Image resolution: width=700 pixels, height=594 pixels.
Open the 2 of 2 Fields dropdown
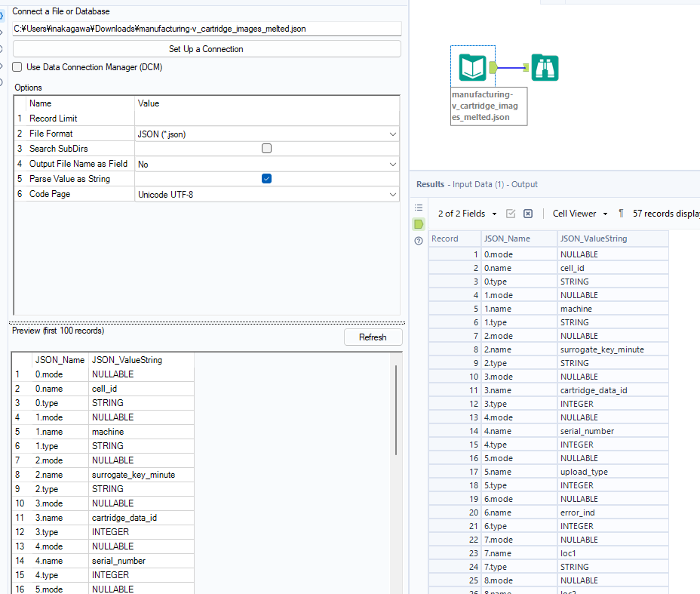point(468,214)
